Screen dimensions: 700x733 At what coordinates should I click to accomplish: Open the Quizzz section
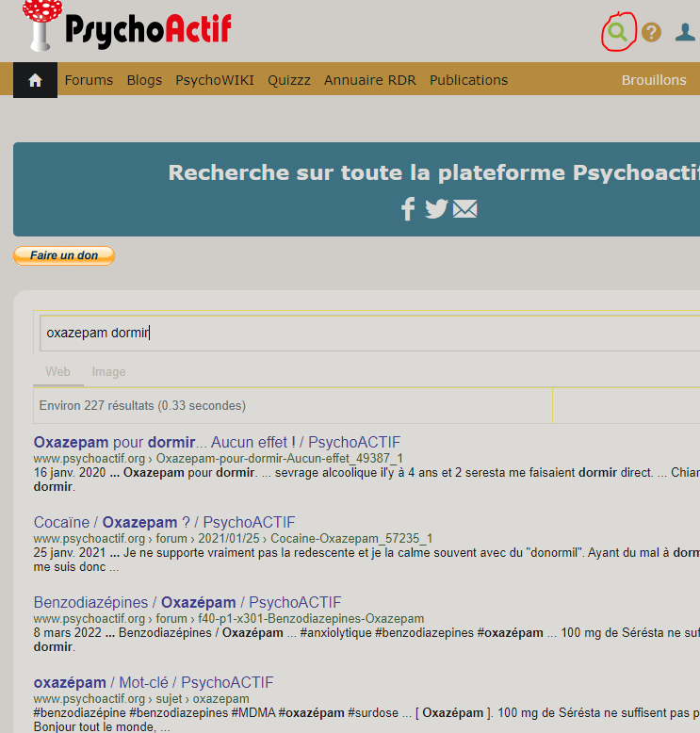289,80
